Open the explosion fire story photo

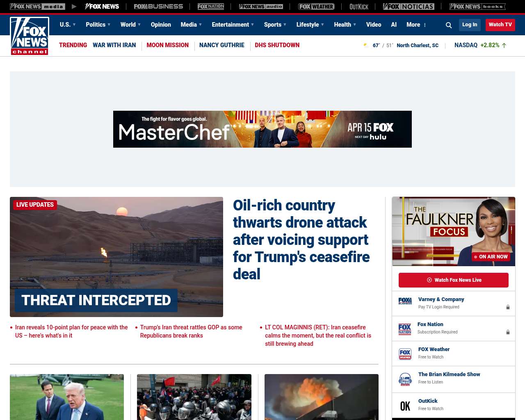(x=322, y=397)
